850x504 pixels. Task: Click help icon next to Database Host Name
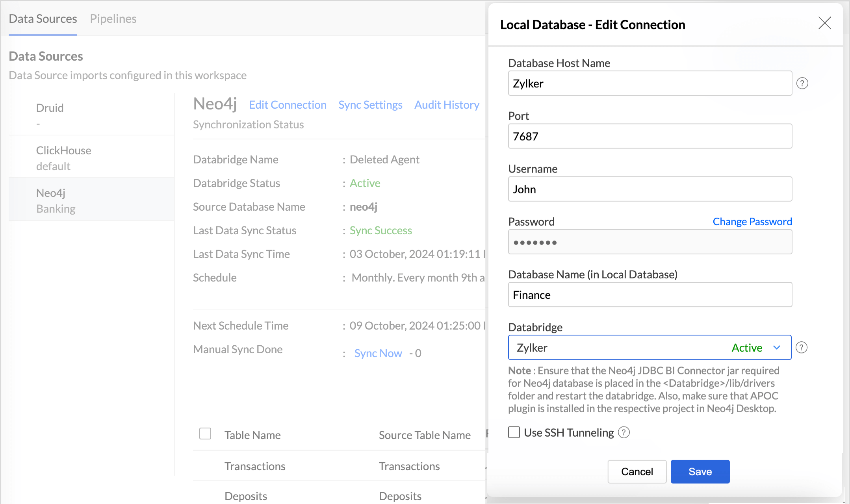[x=802, y=83]
